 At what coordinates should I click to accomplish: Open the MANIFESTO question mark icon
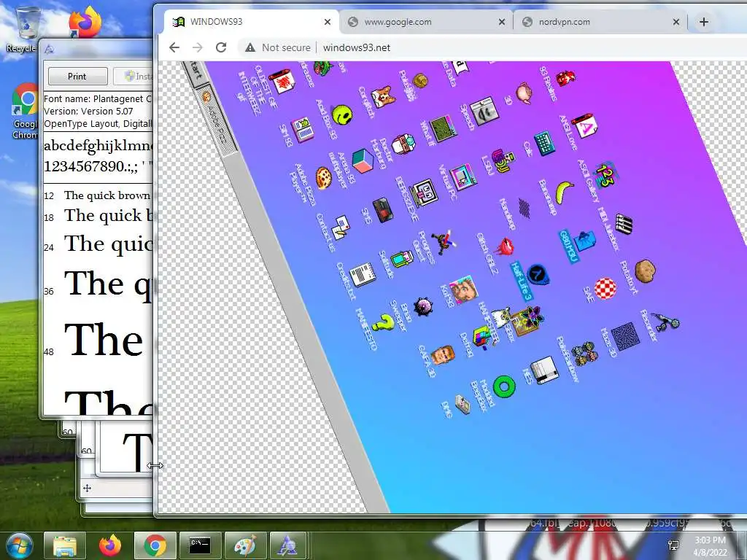point(383,324)
